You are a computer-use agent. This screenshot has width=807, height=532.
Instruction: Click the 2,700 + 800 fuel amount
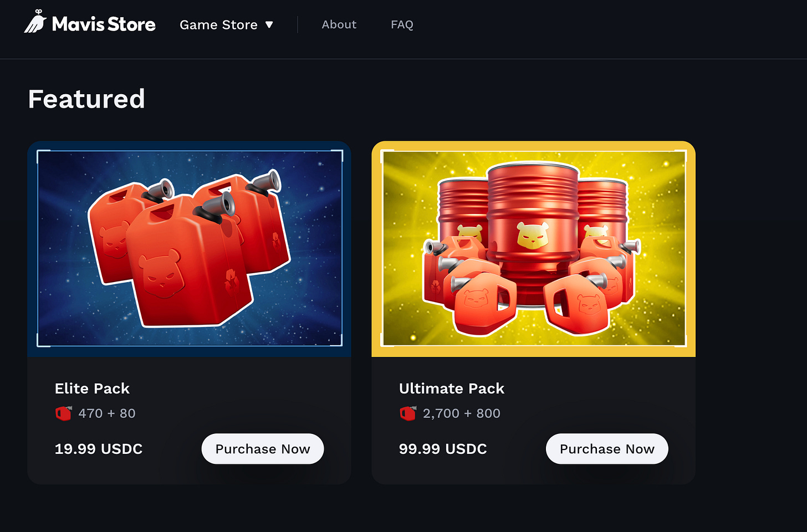(462, 413)
